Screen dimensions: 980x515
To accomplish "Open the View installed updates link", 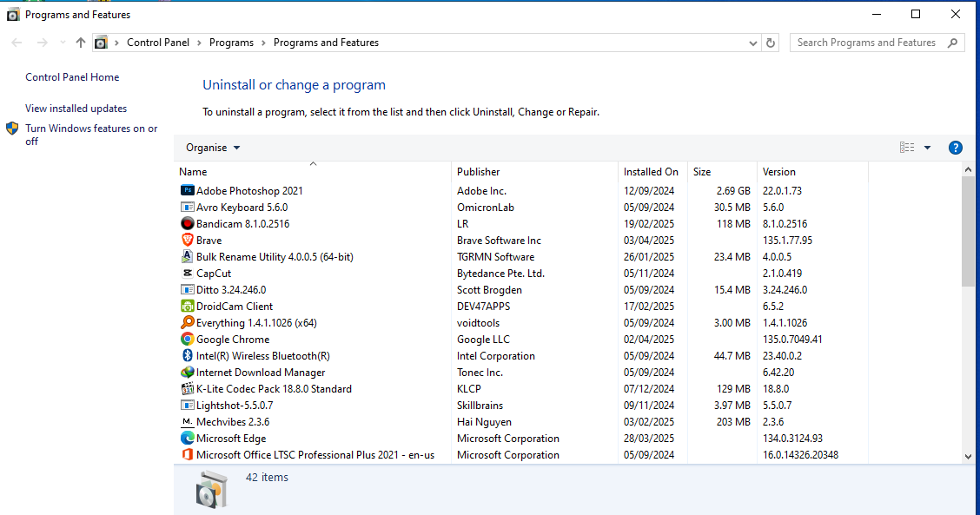I will [76, 109].
